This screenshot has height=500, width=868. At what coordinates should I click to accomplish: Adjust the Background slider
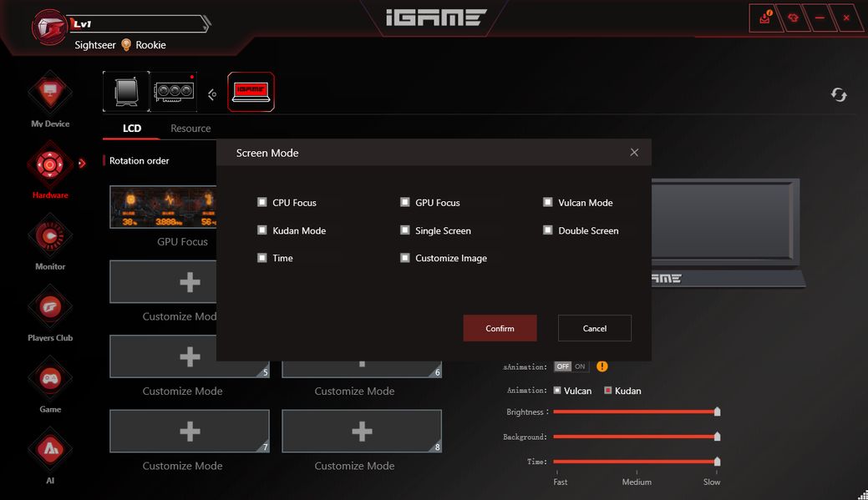(637, 437)
